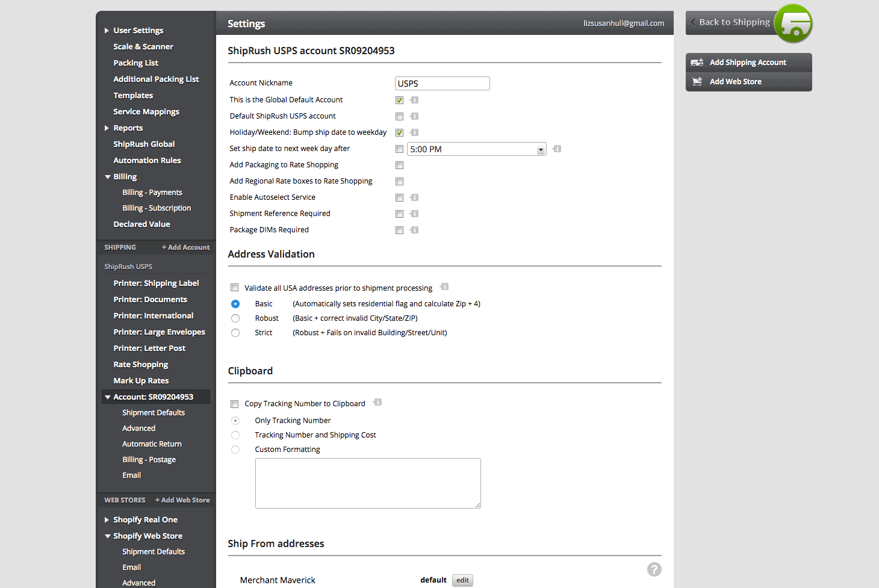
Task: Check Validate all USA addresses prior to shipment
Action: [235, 288]
